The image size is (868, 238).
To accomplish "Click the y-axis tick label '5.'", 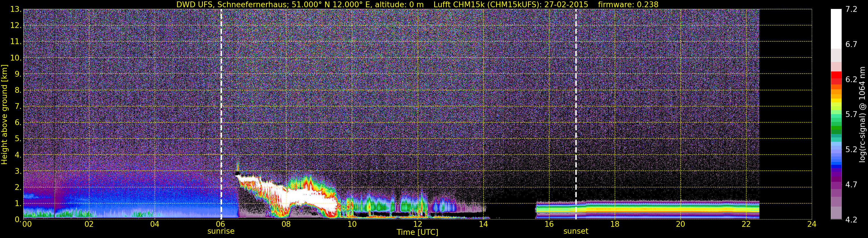I will coord(18,139).
